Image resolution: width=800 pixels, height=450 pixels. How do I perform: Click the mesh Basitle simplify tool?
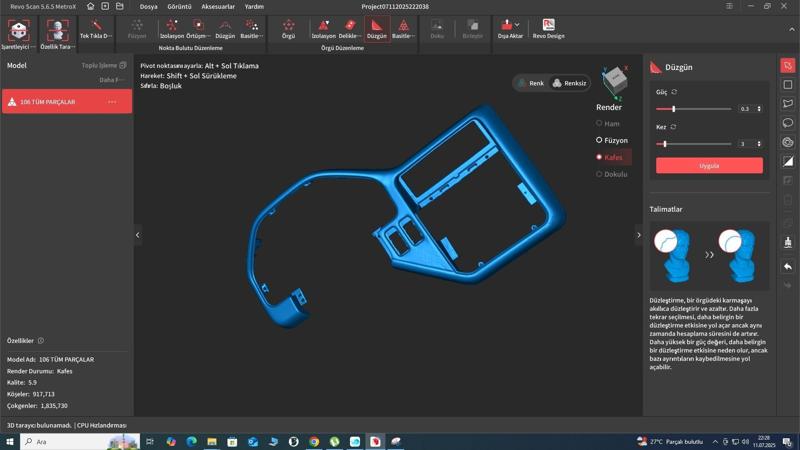click(x=403, y=29)
